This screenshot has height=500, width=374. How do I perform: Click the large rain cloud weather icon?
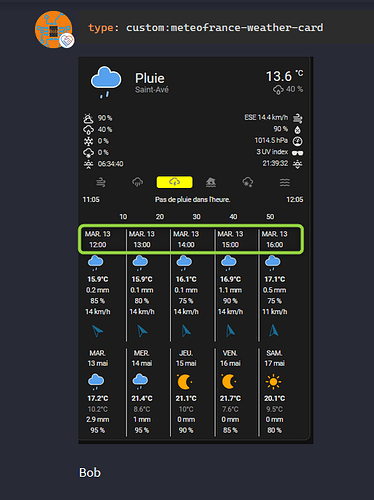[x=106, y=82]
